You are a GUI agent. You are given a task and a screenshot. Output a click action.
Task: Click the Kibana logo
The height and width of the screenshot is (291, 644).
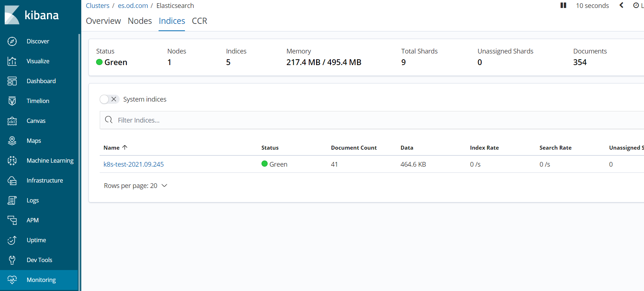[x=32, y=15]
